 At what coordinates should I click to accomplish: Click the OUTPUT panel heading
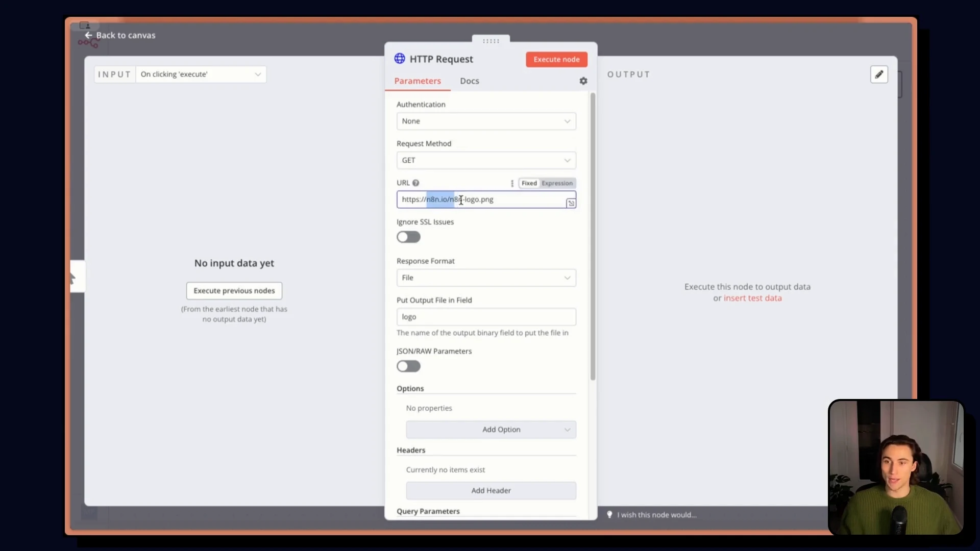pyautogui.click(x=629, y=74)
